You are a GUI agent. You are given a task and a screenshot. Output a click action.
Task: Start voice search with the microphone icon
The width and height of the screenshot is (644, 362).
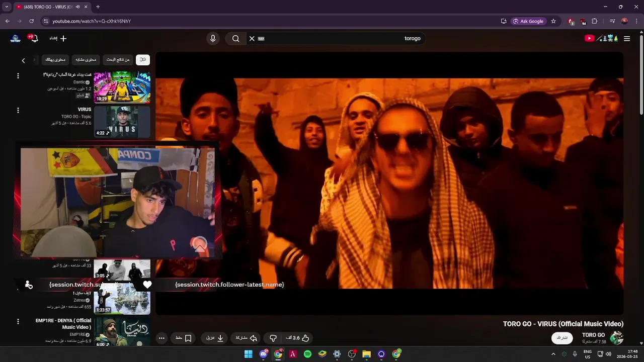click(x=213, y=39)
